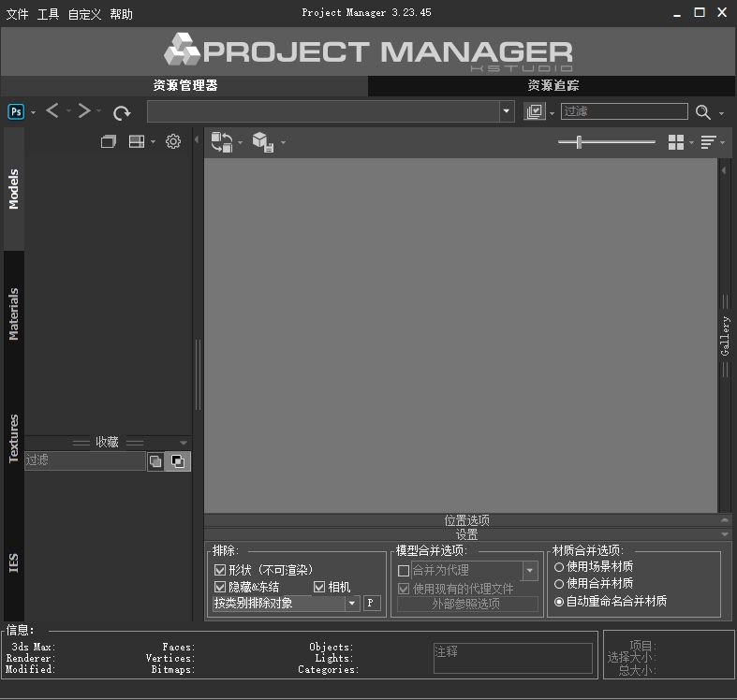Go back with the left arrow icon

coord(52,110)
